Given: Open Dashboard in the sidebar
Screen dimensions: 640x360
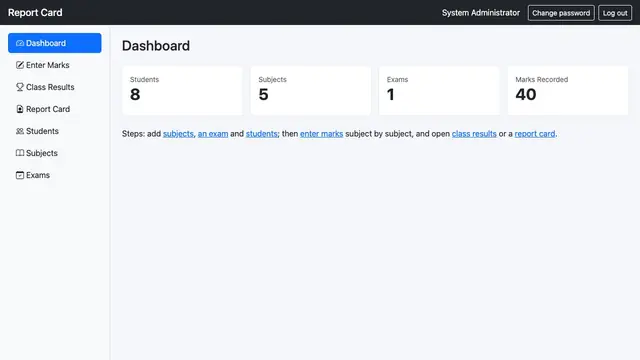Looking at the screenshot, I should 55,43.
